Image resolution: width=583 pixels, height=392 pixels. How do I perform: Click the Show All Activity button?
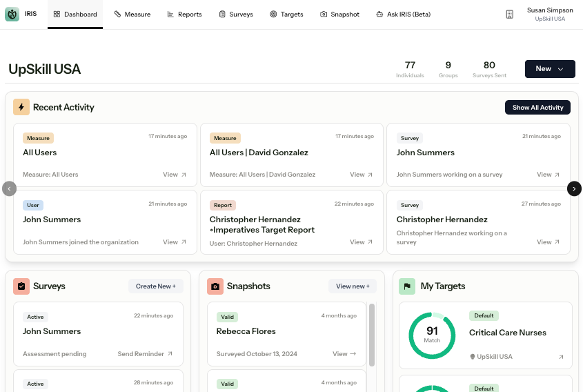pyautogui.click(x=537, y=108)
